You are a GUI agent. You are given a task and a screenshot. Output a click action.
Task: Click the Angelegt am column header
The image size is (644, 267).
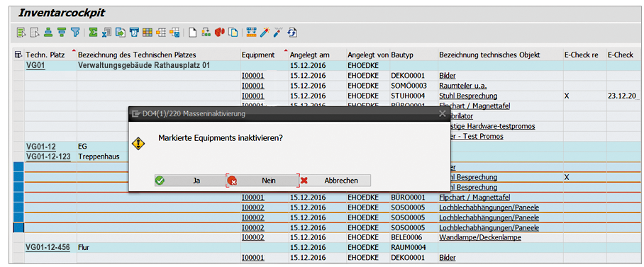317,55
